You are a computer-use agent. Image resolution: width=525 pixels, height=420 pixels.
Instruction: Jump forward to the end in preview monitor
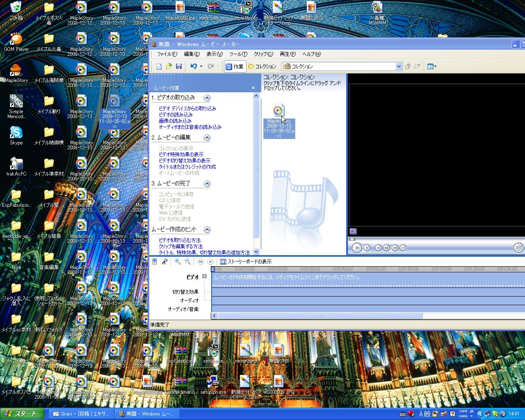pos(403,248)
